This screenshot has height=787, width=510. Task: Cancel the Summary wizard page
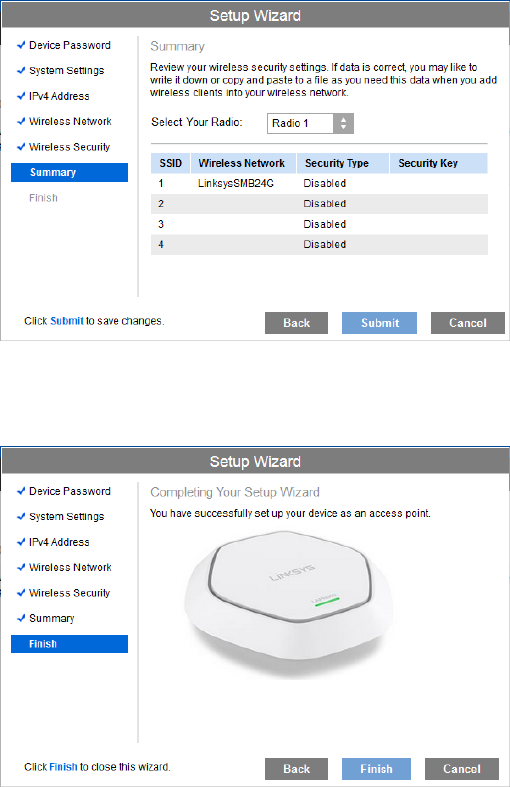(x=467, y=323)
